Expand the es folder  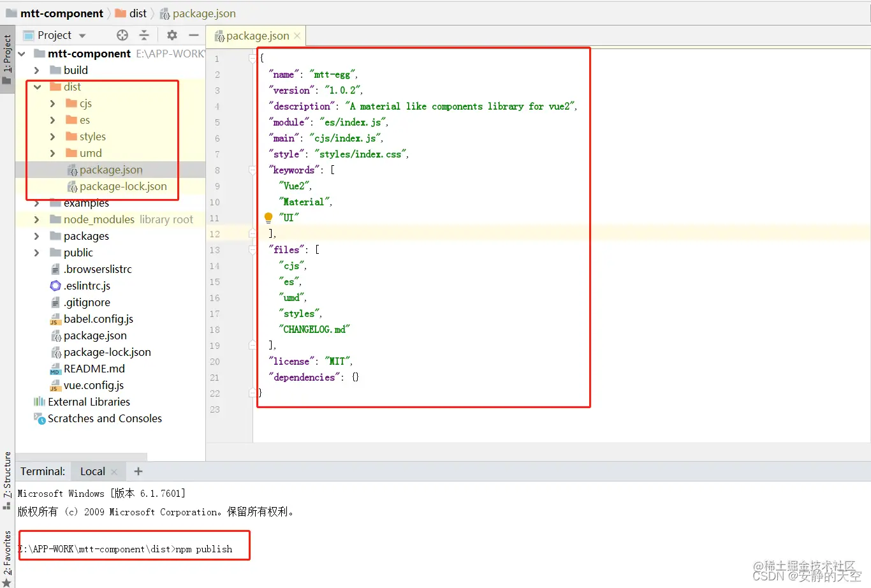pos(52,120)
